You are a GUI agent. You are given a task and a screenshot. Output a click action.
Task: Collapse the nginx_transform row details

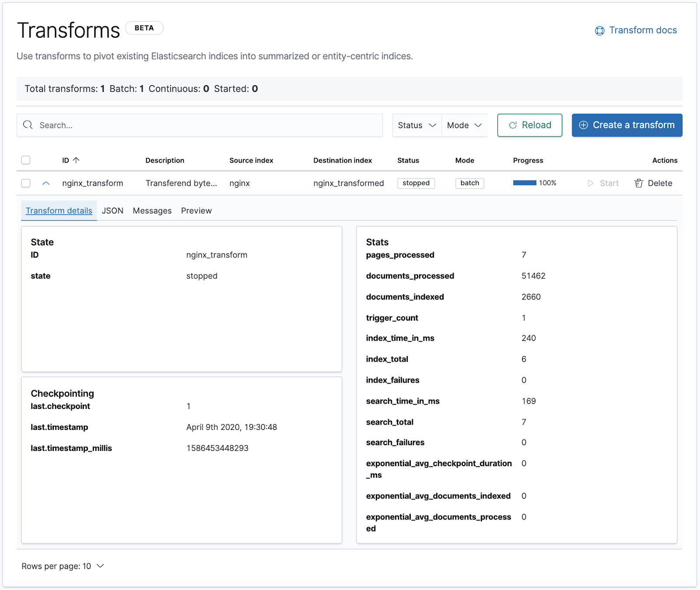[x=46, y=183]
